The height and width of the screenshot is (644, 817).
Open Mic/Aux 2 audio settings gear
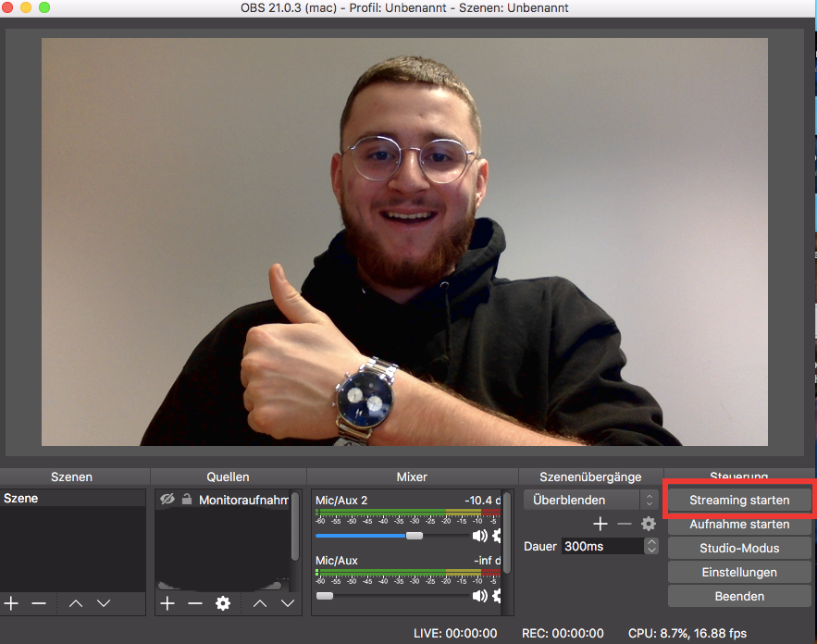[x=498, y=536]
